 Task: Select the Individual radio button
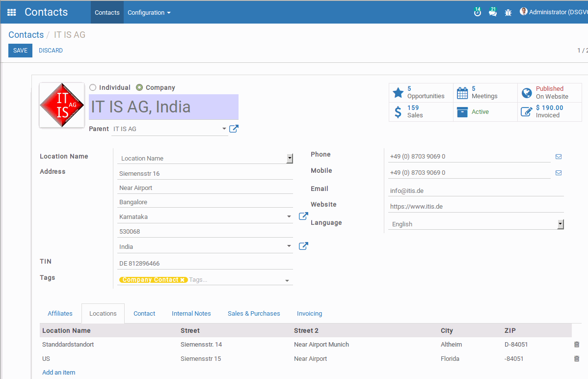coord(93,87)
